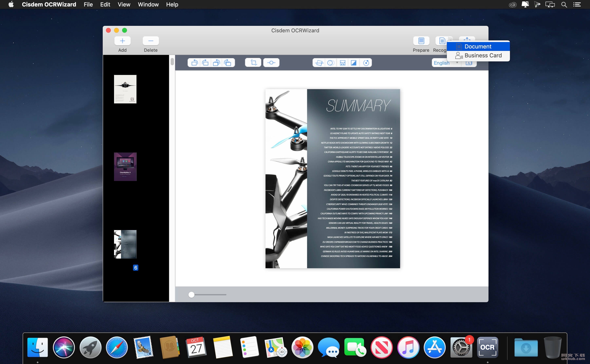Image resolution: width=590 pixels, height=364 pixels.
Task: Open the Window menu
Action: click(x=148, y=5)
